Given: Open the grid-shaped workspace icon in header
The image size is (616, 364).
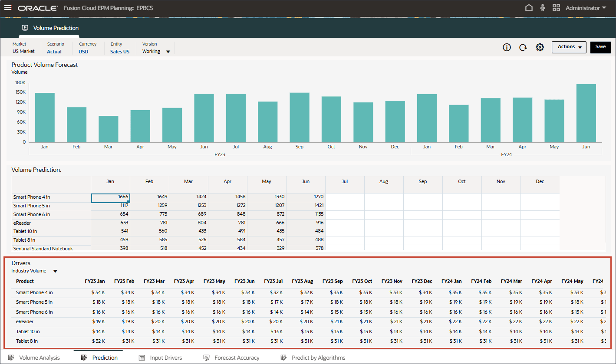Looking at the screenshot, I should [x=556, y=8].
